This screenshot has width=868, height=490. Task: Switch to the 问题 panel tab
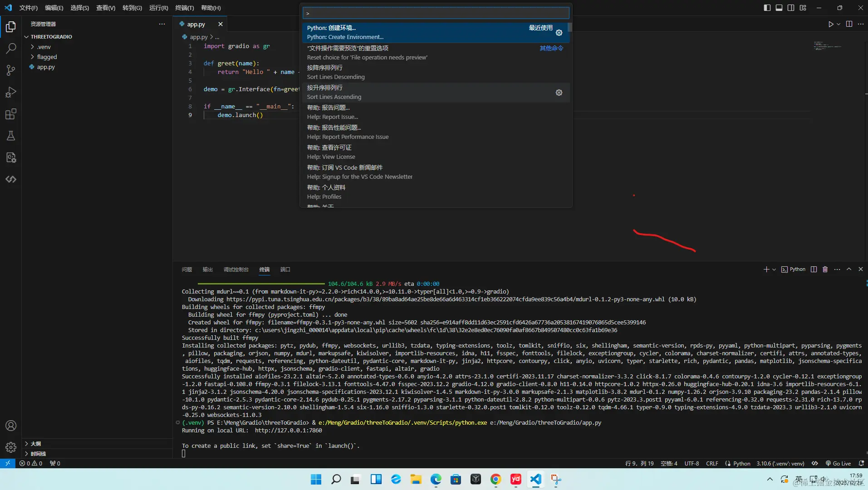point(186,269)
